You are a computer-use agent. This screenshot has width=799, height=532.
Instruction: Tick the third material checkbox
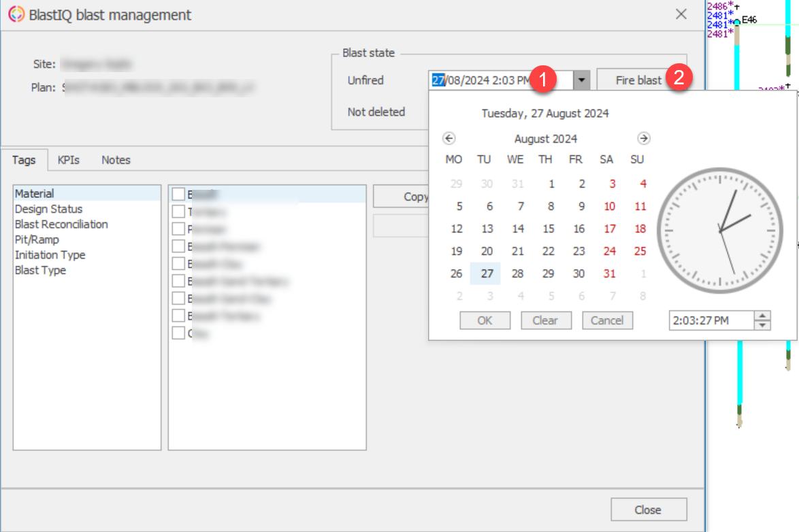178,229
